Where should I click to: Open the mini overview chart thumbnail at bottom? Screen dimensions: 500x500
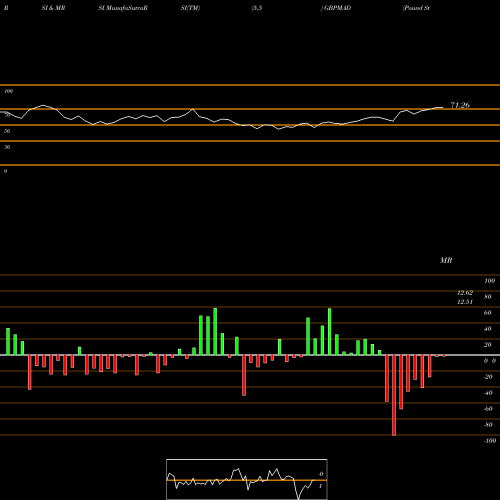point(247,479)
